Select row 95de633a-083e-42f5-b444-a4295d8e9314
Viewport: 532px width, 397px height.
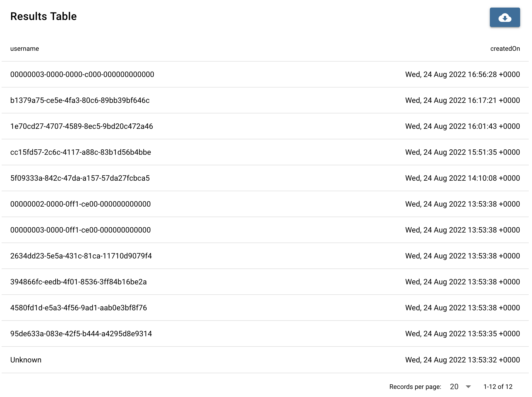point(265,334)
